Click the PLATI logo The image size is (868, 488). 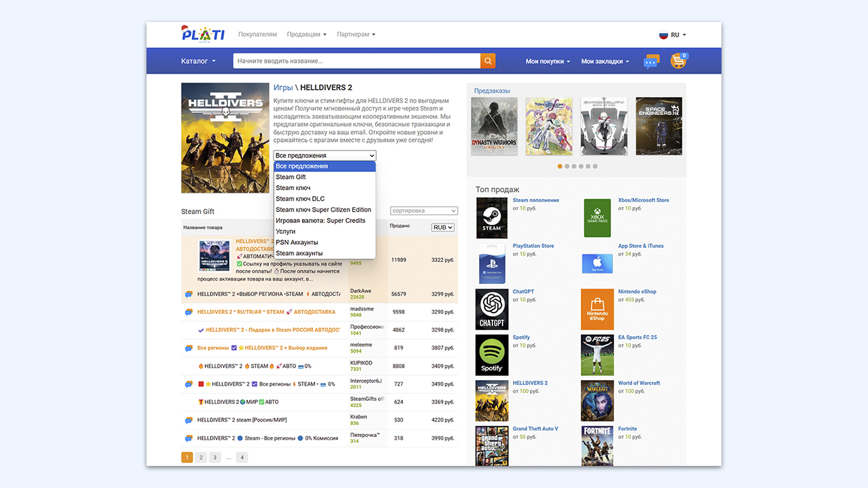click(203, 34)
